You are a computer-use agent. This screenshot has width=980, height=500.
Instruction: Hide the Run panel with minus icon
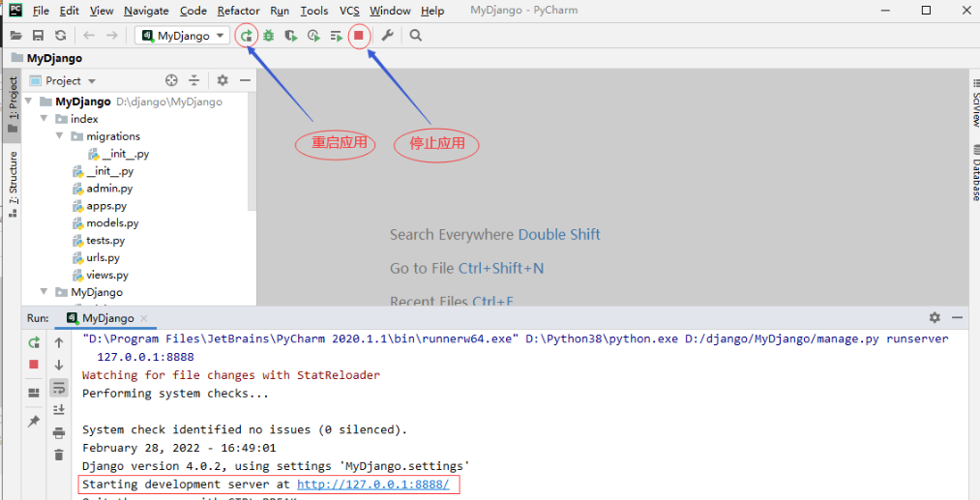[x=957, y=317]
